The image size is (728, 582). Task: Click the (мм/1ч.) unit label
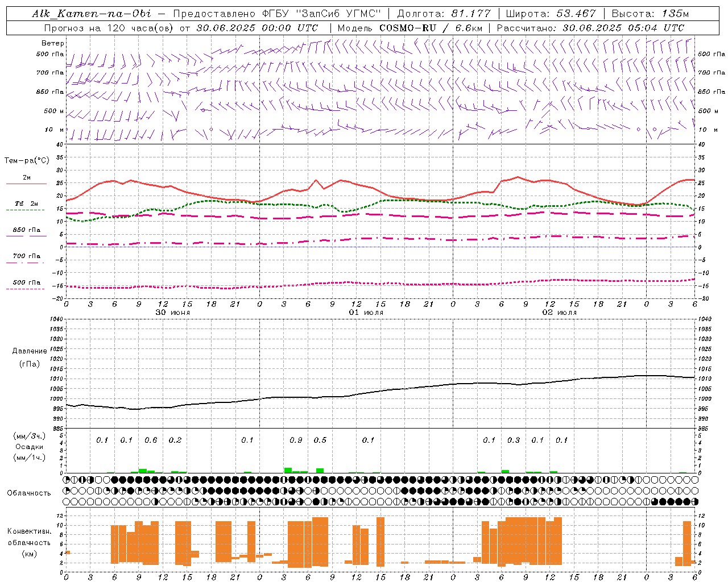point(30,458)
